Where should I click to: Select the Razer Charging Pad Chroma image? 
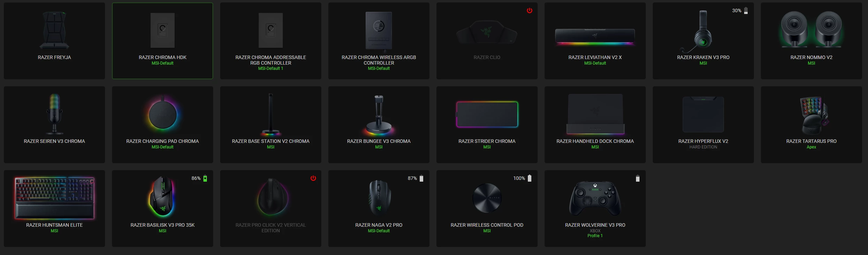163,115
